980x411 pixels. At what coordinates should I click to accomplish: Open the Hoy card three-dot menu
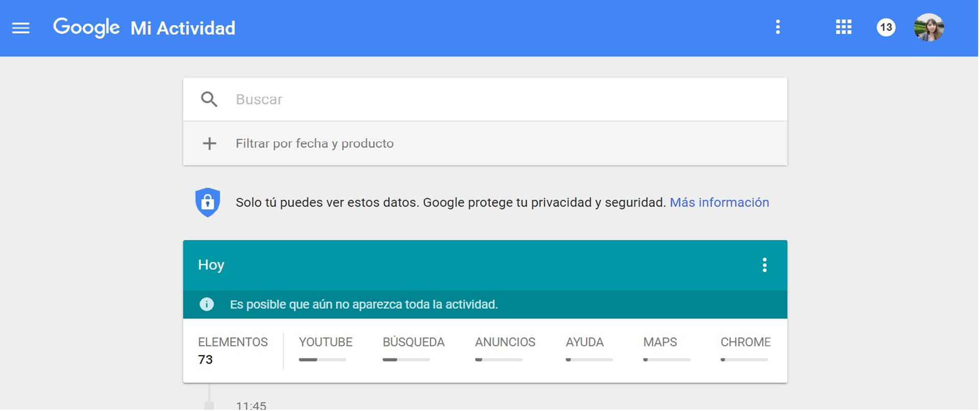764,265
